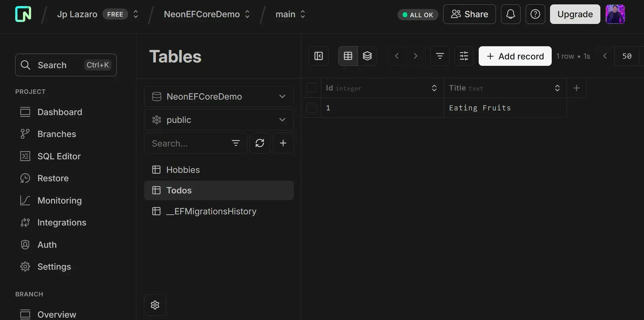Open the user profile avatar
644x320 pixels.
click(x=615, y=14)
